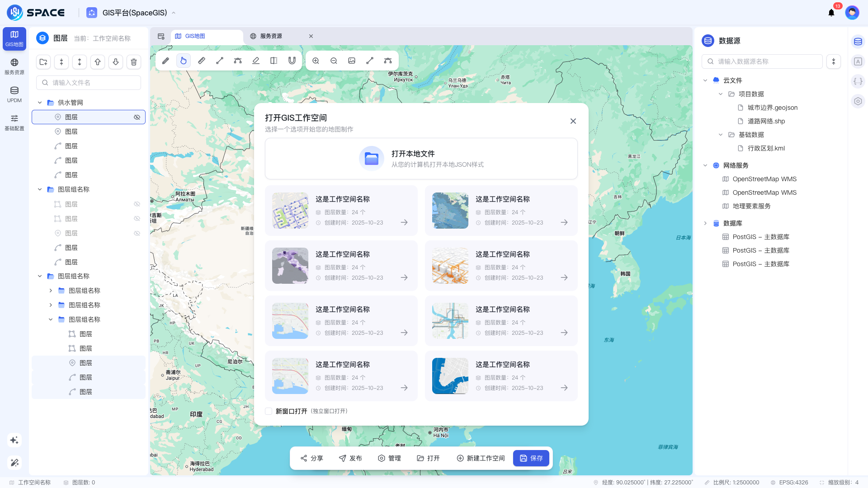Toggle visibility of the first 图层 in 供水管网

(x=137, y=117)
